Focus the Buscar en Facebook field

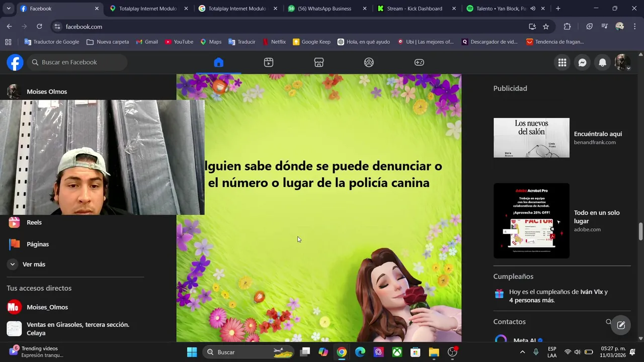pyautogui.click(x=77, y=62)
